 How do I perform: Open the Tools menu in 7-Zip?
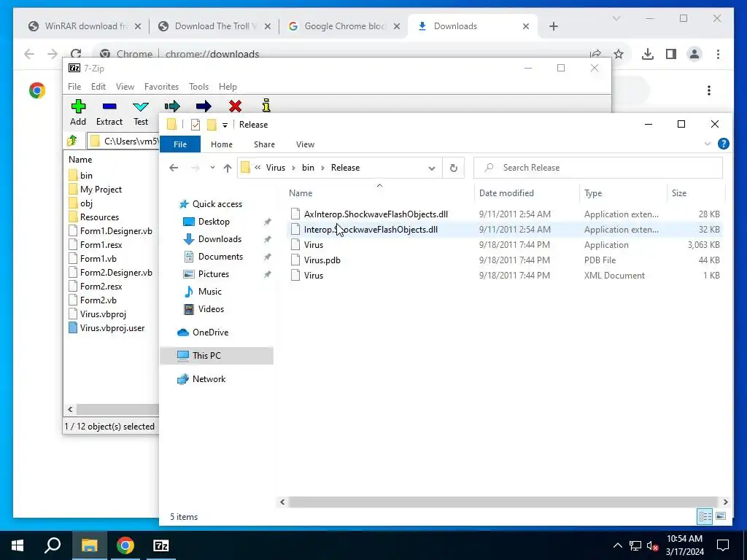tap(198, 87)
